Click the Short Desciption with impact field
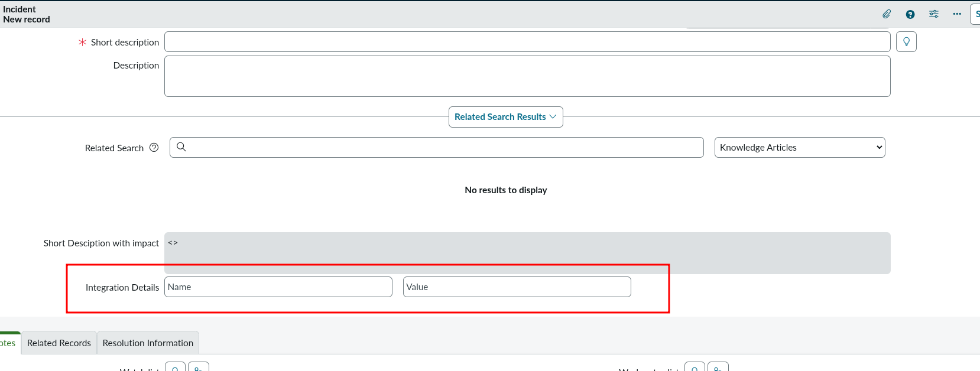 [x=527, y=253]
